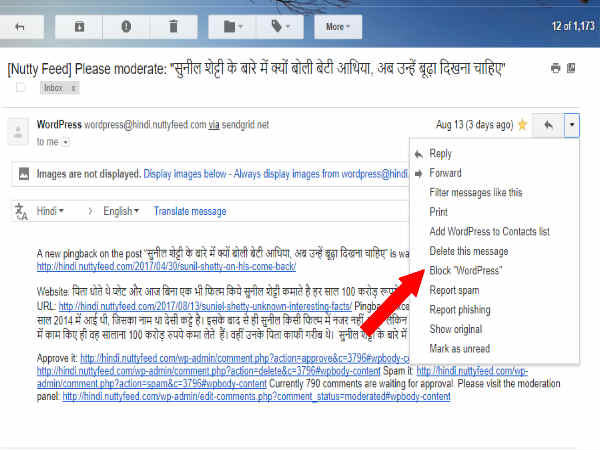
Task: Click the reply arrow button
Action: (548, 125)
